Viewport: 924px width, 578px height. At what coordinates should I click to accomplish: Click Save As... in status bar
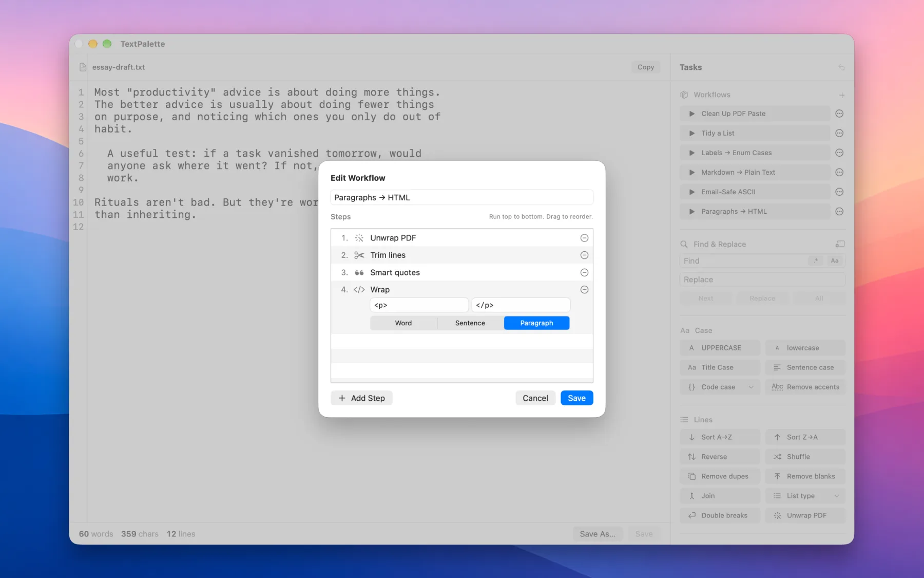598,534
